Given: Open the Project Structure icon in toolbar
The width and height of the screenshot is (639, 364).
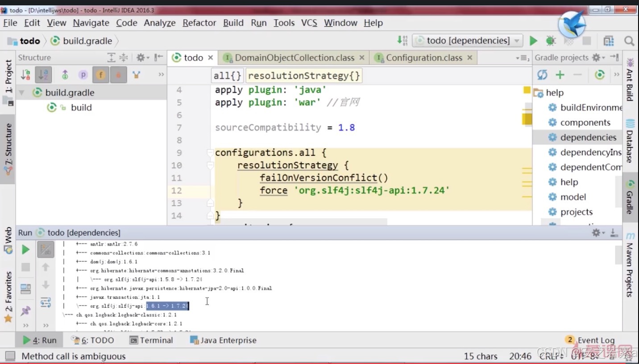Looking at the screenshot, I should point(609,41).
